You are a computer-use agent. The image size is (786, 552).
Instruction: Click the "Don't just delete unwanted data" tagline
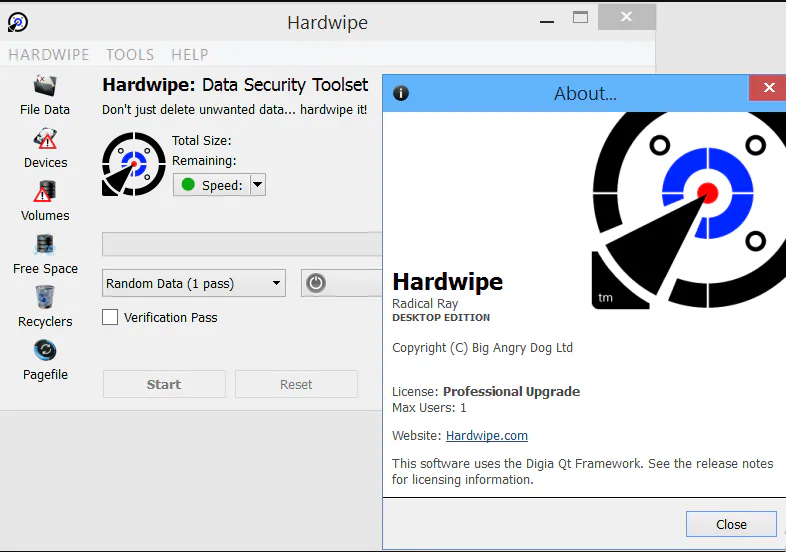[235, 110]
